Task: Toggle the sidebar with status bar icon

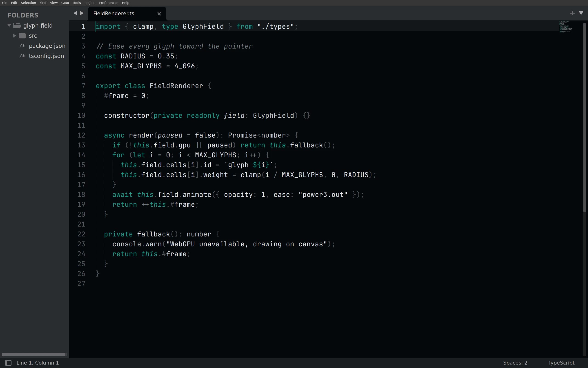Action: (8, 363)
